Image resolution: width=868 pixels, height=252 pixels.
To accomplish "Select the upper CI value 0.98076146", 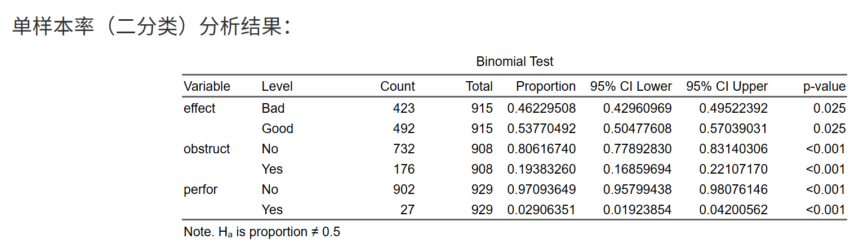I will [x=733, y=189].
